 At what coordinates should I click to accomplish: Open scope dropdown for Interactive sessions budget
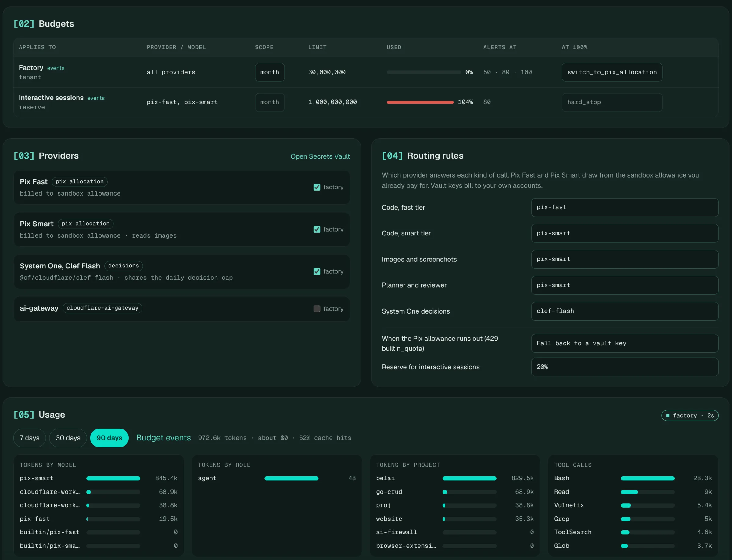[x=270, y=102]
